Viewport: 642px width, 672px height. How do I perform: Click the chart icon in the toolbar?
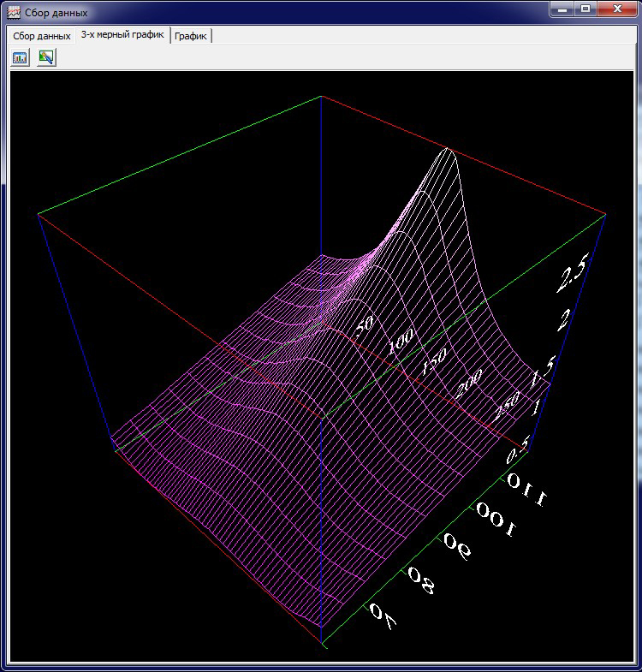click(20, 57)
